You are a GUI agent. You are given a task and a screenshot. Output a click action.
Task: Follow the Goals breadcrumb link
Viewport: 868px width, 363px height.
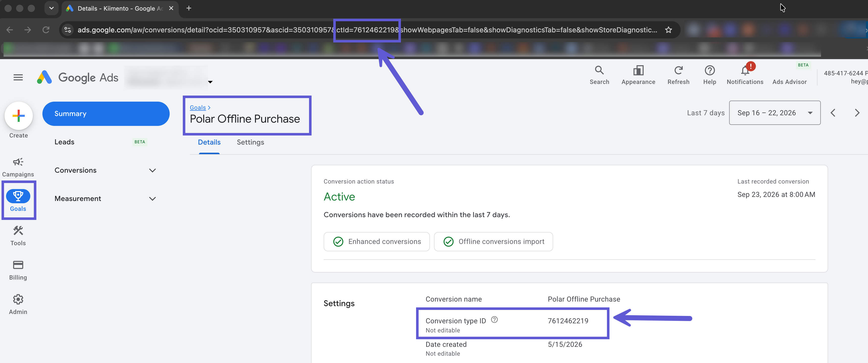click(x=198, y=108)
